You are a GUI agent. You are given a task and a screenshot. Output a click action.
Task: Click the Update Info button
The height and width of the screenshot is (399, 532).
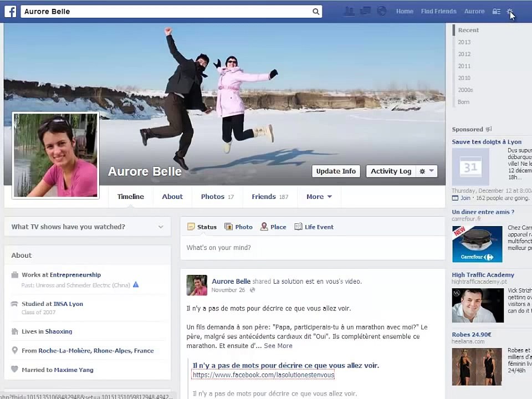[x=336, y=171]
